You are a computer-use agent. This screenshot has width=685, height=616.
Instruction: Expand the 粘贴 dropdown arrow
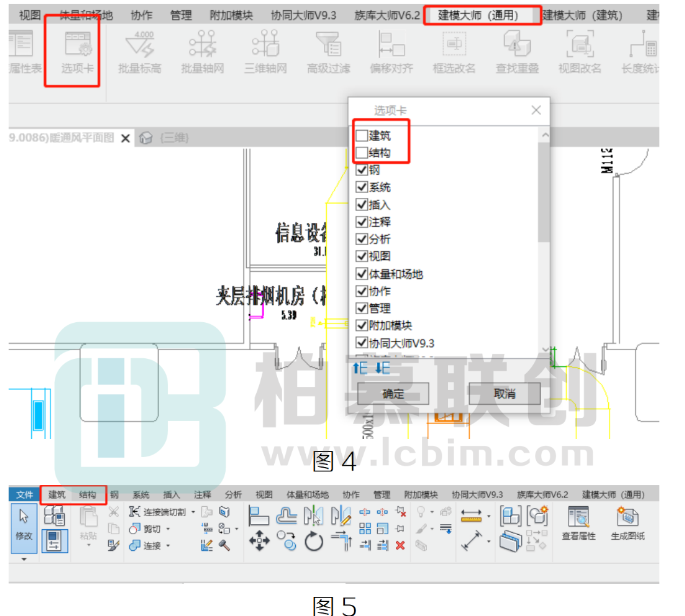click(x=89, y=545)
